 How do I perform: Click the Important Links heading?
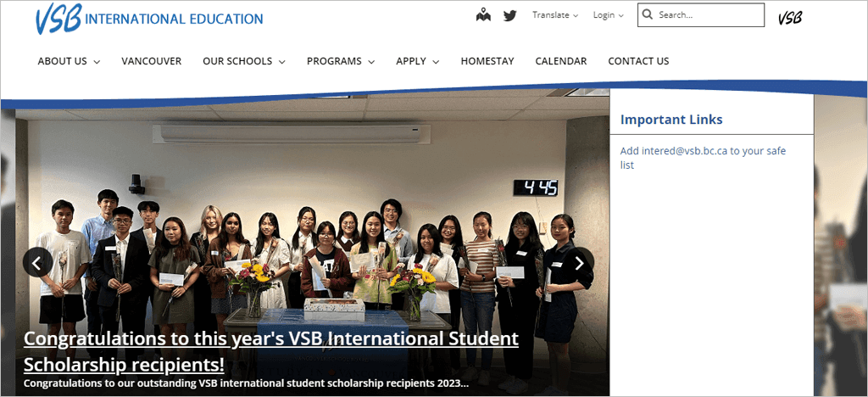point(671,119)
